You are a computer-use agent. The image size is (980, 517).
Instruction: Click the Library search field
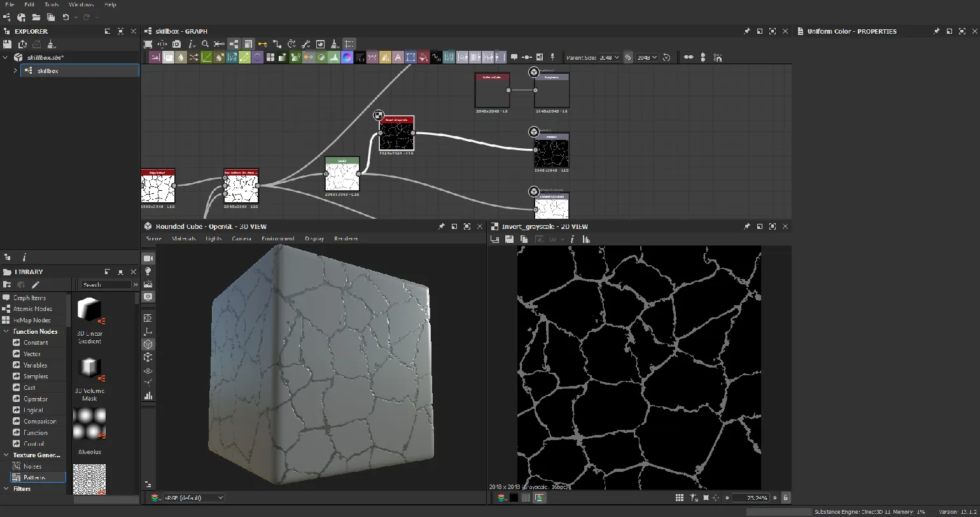(x=105, y=284)
